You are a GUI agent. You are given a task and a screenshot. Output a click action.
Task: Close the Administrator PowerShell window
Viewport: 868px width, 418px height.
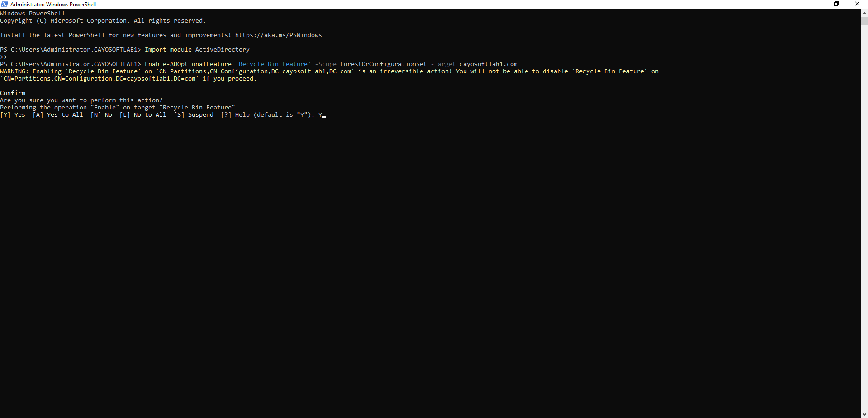click(857, 4)
